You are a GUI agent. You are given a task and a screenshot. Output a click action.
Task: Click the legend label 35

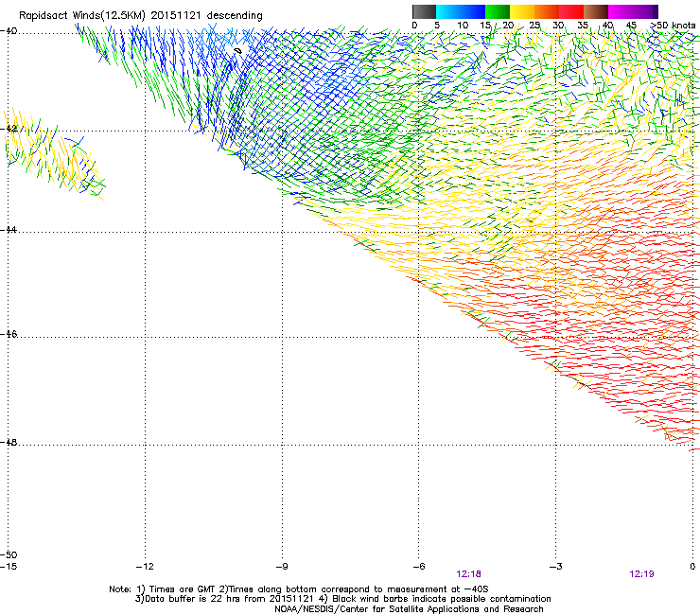pyautogui.click(x=583, y=26)
